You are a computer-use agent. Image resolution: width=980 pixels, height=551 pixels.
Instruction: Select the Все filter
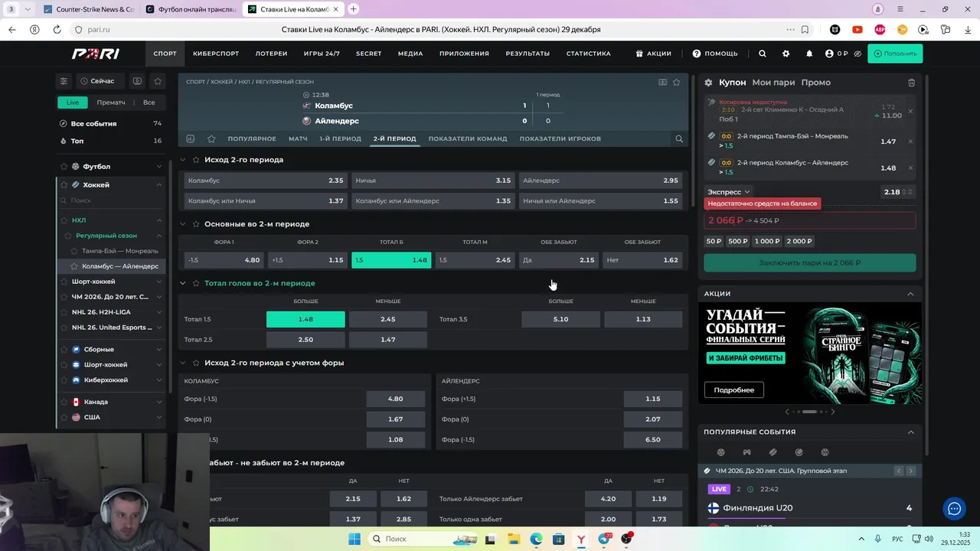149,103
